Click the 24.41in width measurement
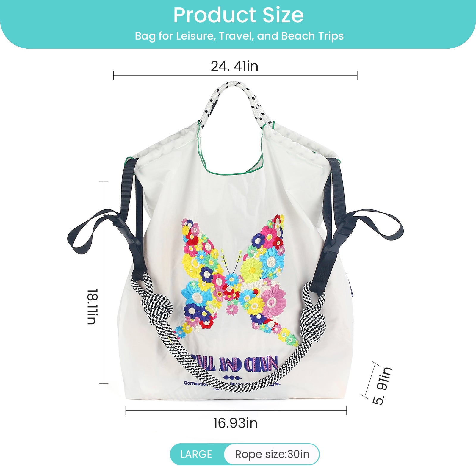The width and height of the screenshot is (476, 476). [x=234, y=66]
